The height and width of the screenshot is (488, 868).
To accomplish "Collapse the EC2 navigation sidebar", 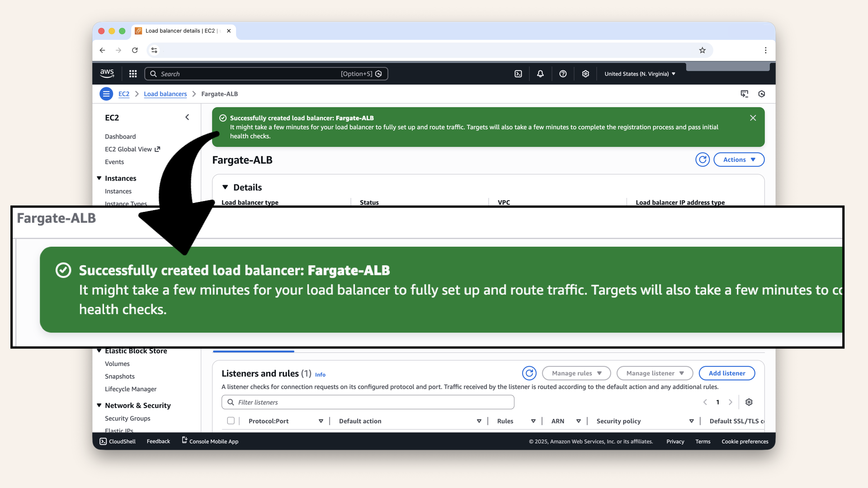I will [x=187, y=117].
